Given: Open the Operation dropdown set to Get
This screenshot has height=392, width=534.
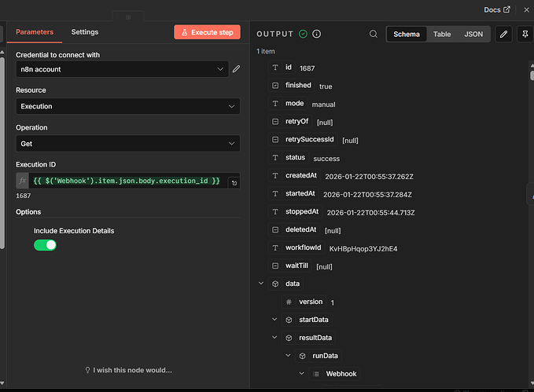Looking at the screenshot, I should point(127,143).
